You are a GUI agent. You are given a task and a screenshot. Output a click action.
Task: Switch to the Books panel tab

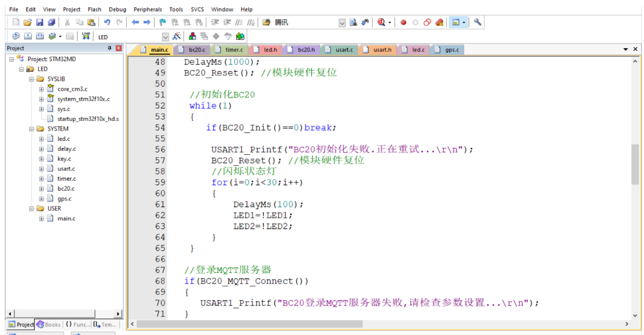(x=49, y=324)
